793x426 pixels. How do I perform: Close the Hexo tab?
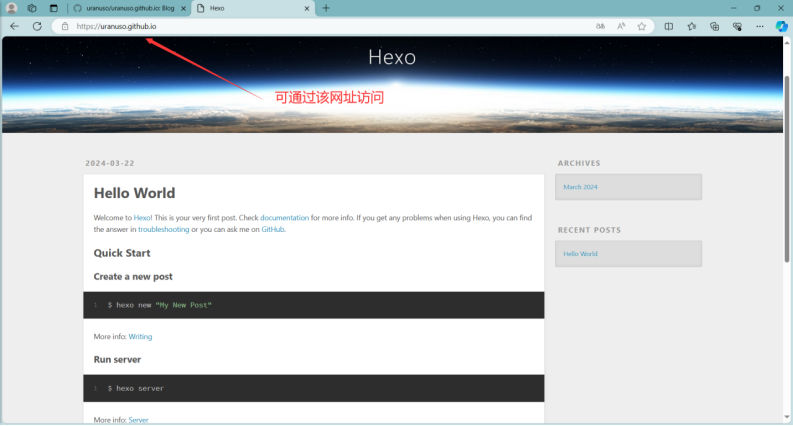click(x=305, y=8)
